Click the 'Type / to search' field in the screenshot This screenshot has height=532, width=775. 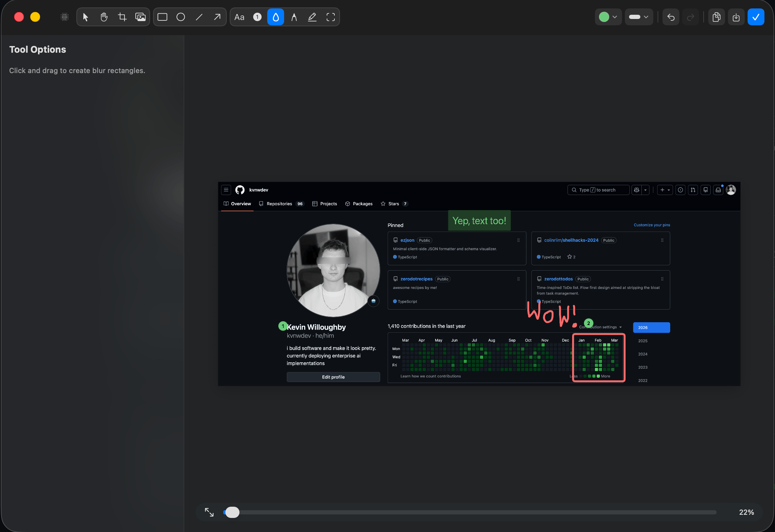[598, 190]
